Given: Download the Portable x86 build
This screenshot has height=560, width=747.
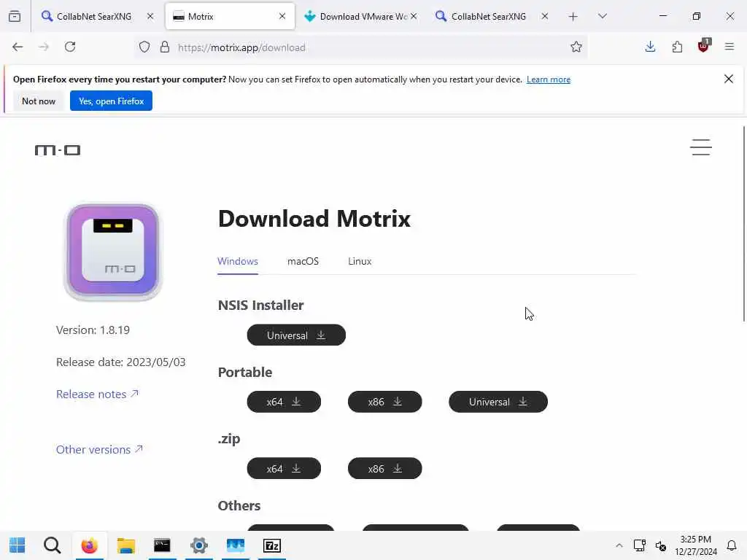Looking at the screenshot, I should click(x=385, y=402).
